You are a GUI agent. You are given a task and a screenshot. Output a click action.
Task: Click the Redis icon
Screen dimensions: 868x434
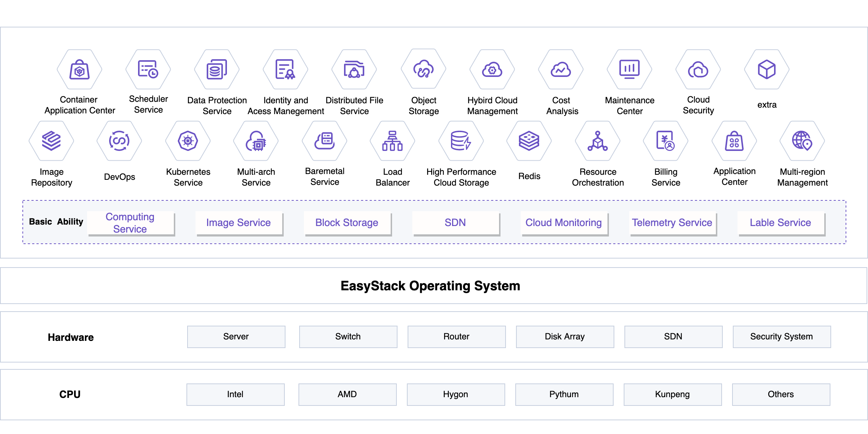pyautogui.click(x=529, y=141)
